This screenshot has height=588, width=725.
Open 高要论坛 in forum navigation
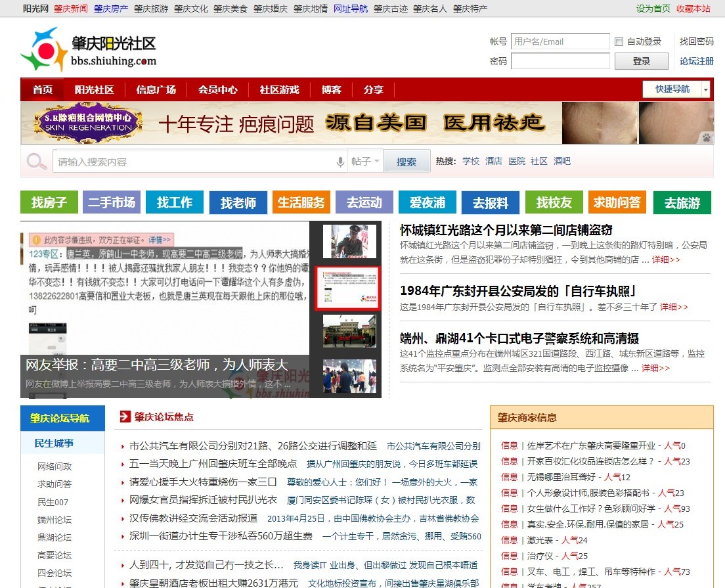[55, 555]
